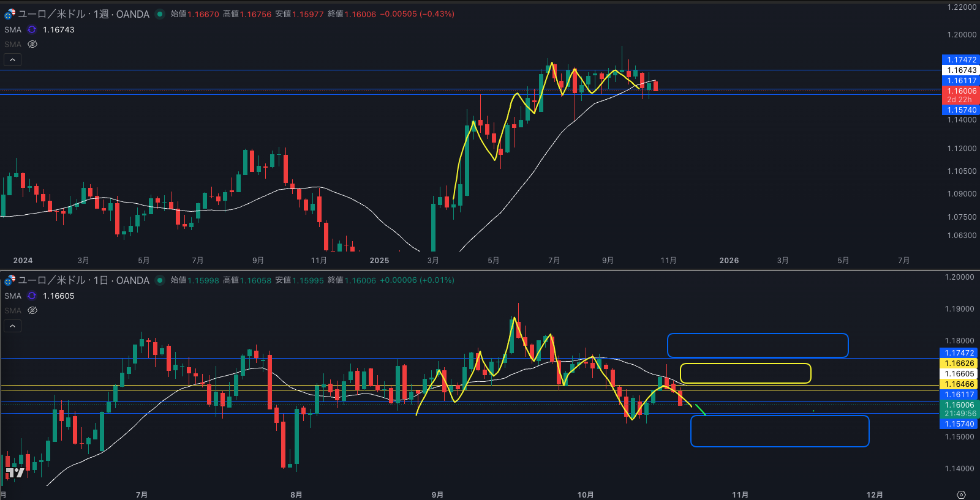The image size is (980, 500).
Task: Click the 2025 label on weekly time axis
Action: (x=379, y=261)
